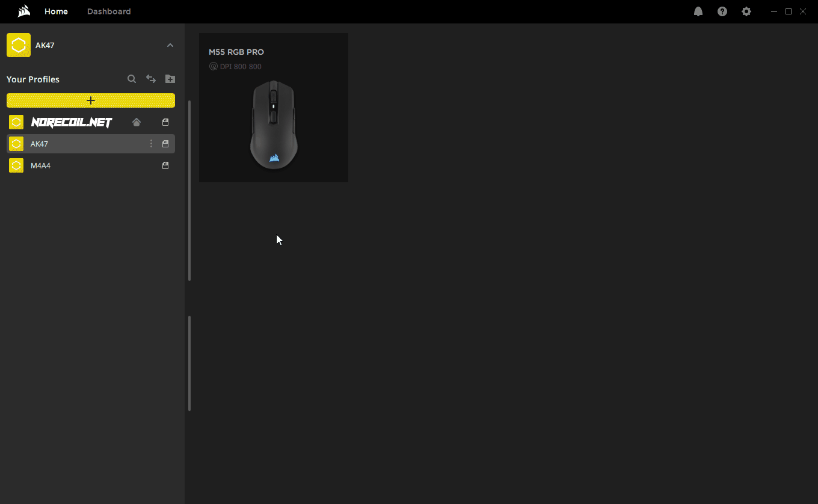The image size is (818, 504).
Task: Open the Dashboard tab
Action: click(109, 11)
